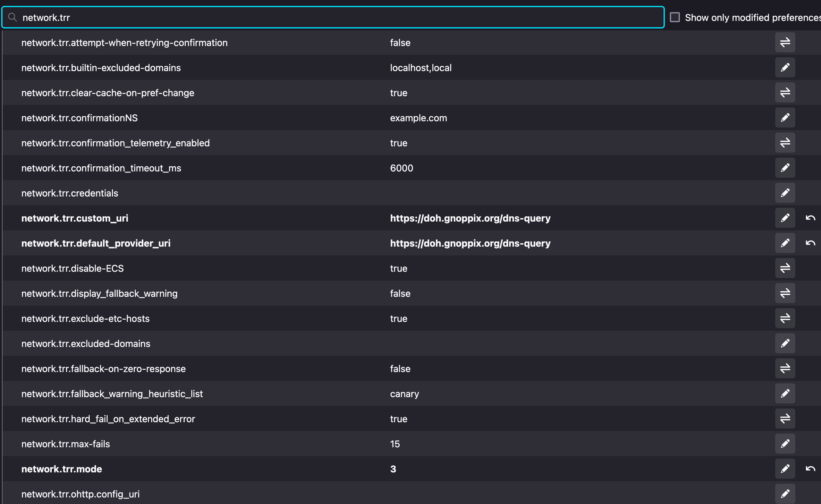This screenshot has width=821, height=504.
Task: Reset network.trr.custom_uri to default
Action: pyautogui.click(x=810, y=218)
